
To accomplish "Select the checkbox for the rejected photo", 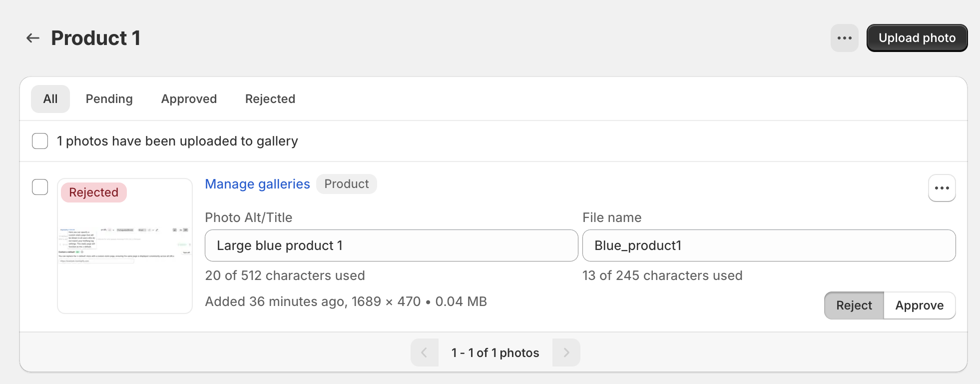I will pyautogui.click(x=40, y=187).
